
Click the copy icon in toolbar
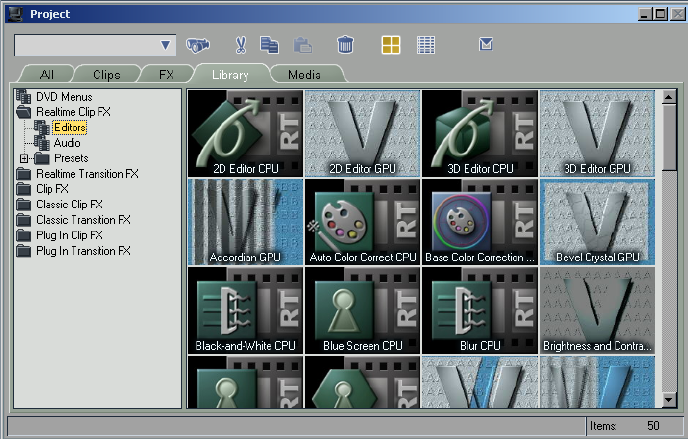[x=269, y=45]
